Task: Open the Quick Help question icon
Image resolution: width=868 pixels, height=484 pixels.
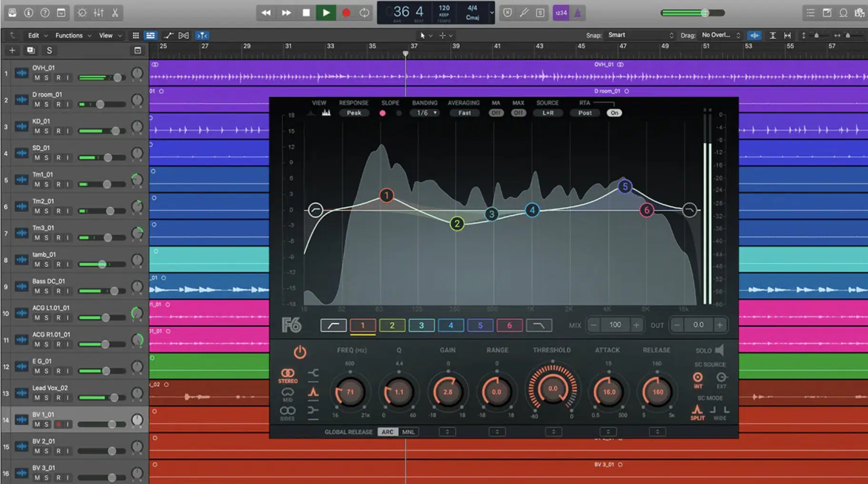Action: tap(45, 13)
